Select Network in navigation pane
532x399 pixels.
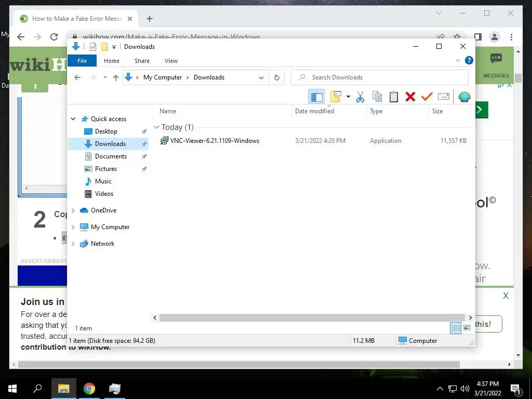[x=102, y=244]
